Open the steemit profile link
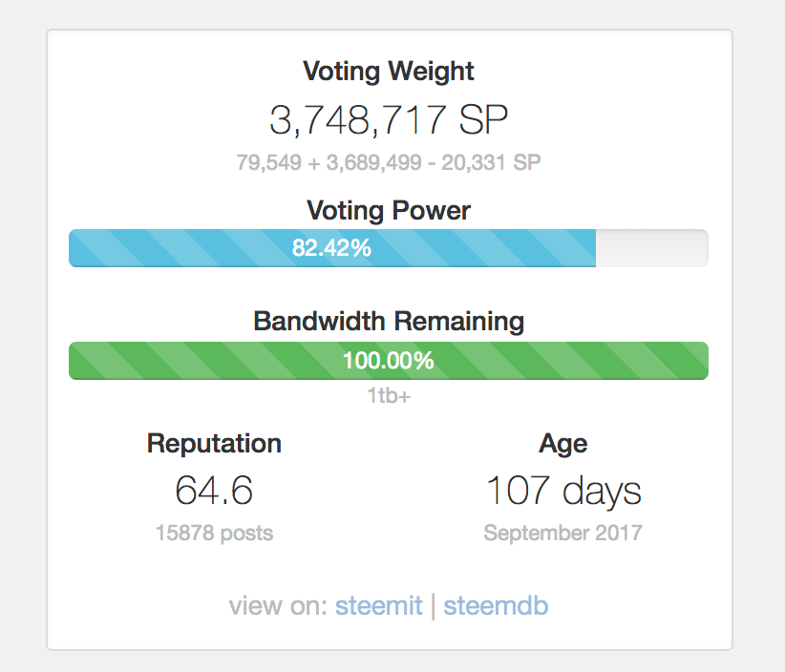This screenshot has width=785, height=672. (378, 605)
